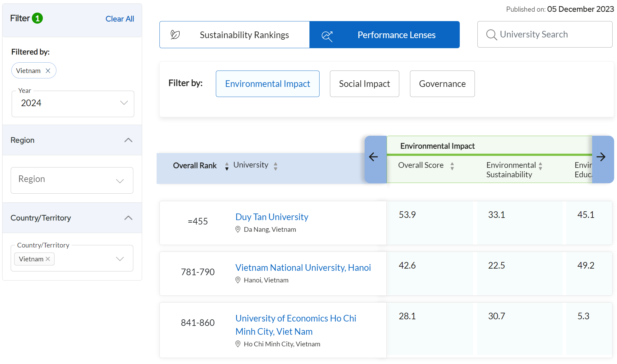The width and height of the screenshot is (617, 364).
Task: Click Environmental Education score 45.1
Action: [x=586, y=215]
